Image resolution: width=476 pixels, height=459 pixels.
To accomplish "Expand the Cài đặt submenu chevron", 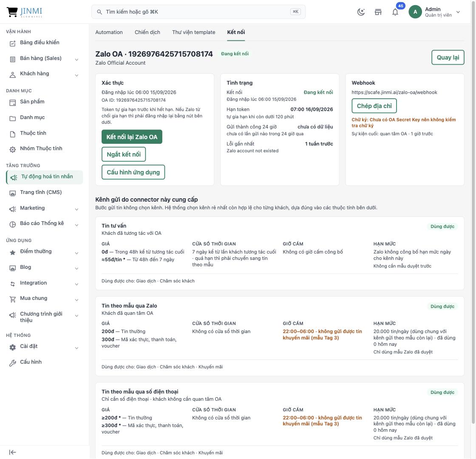I will pos(77,348).
